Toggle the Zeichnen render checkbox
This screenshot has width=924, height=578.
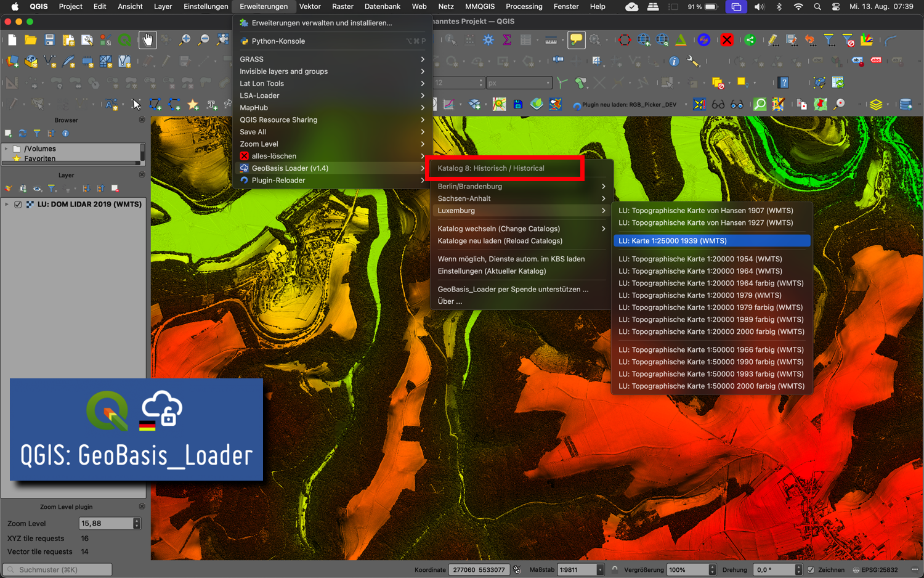pos(811,570)
